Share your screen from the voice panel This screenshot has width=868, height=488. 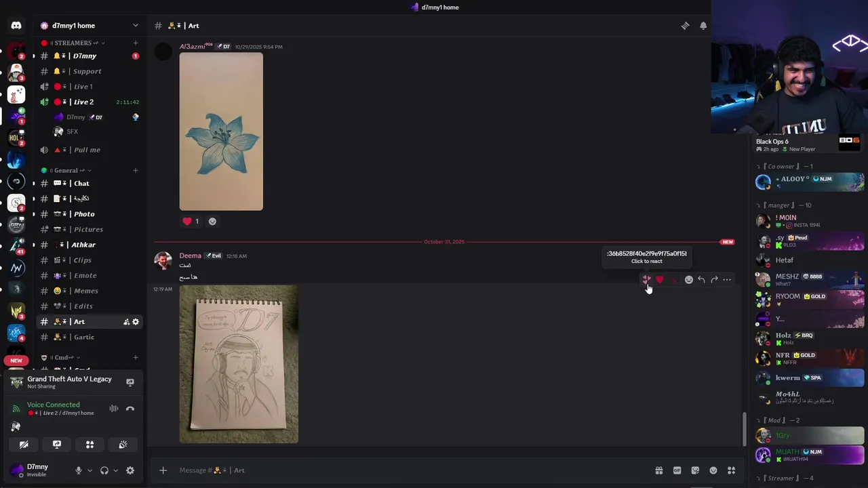click(x=57, y=445)
